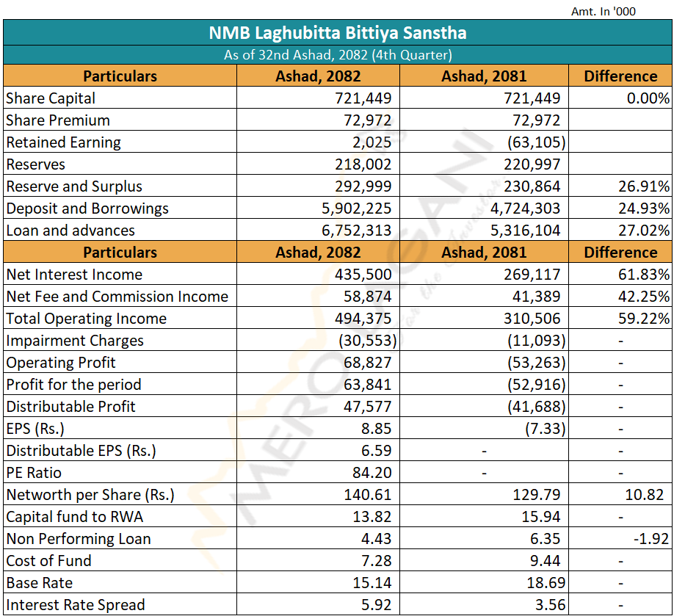
Task: Select the 'Share Capital' row label
Action: click(x=51, y=98)
